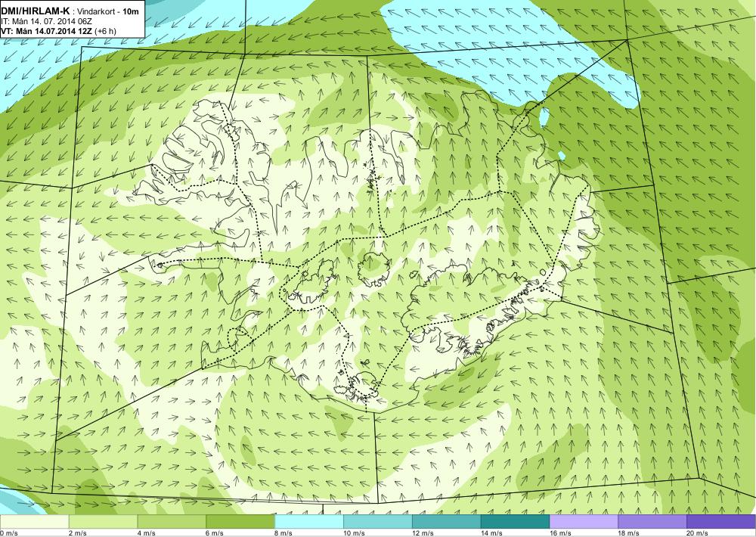Click the 8 m/s legend label
The image size is (756, 537).
(x=283, y=533)
